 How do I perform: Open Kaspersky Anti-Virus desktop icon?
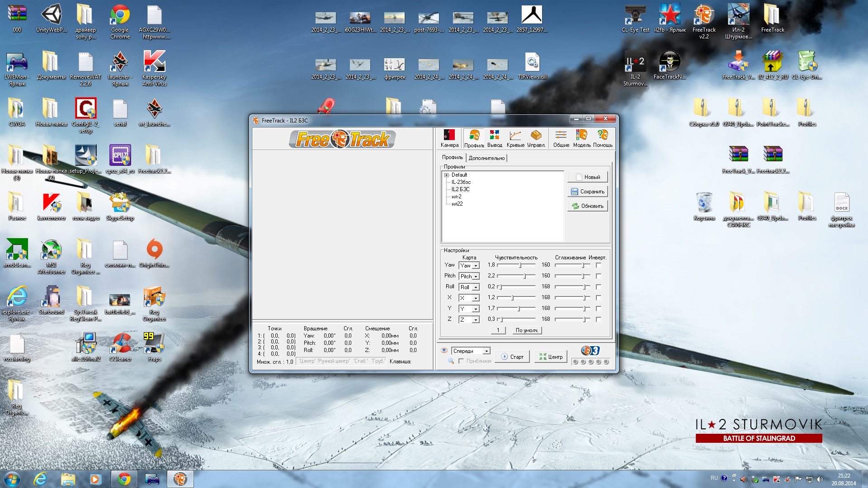[154, 68]
